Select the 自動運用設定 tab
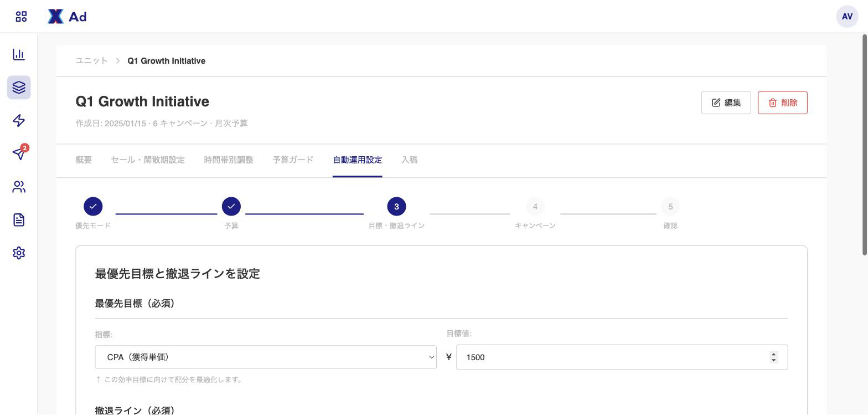The height and width of the screenshot is (415, 868). pyautogui.click(x=357, y=160)
